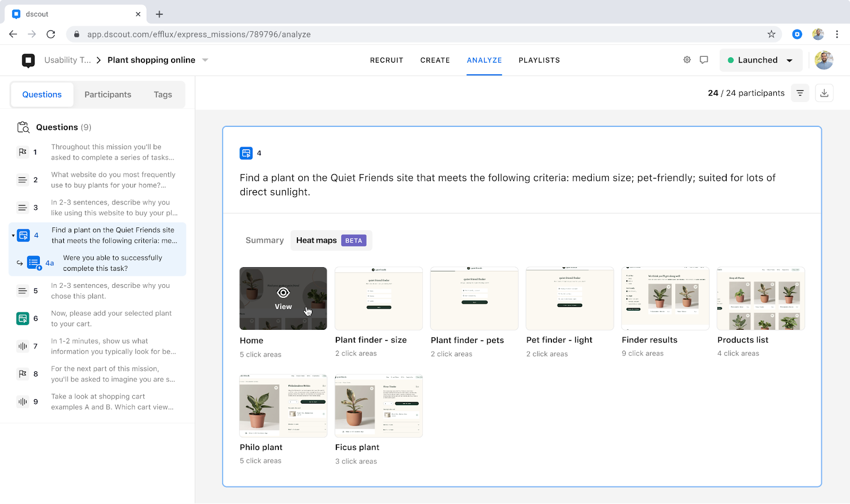Screen dimensions: 850x504
Task: Switch to the Summary tab
Action: click(265, 241)
